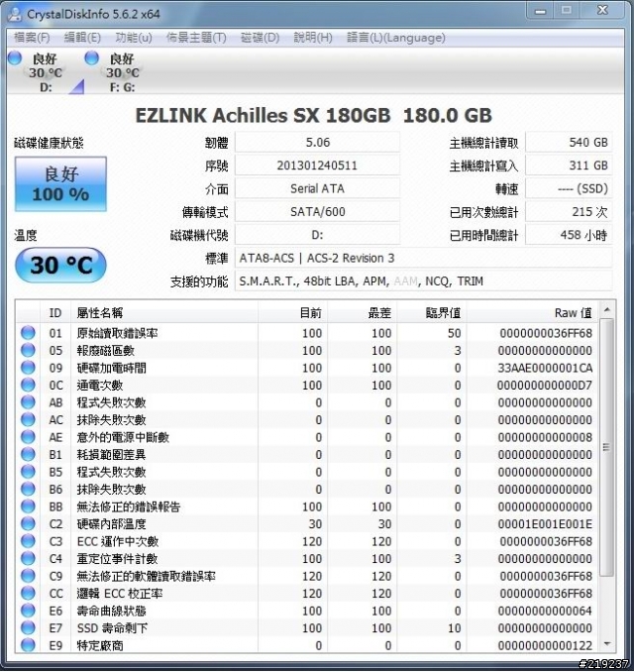Click the serial number field 201301240511

[317, 166]
